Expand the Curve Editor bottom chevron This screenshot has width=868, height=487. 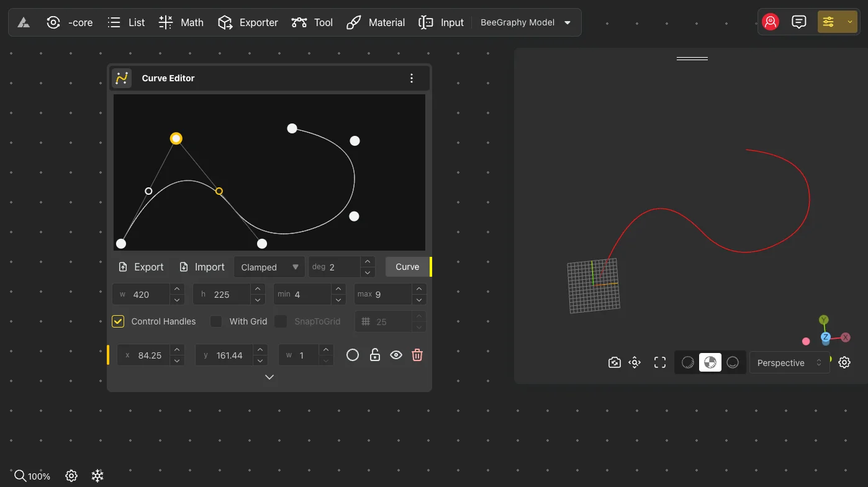pos(269,377)
